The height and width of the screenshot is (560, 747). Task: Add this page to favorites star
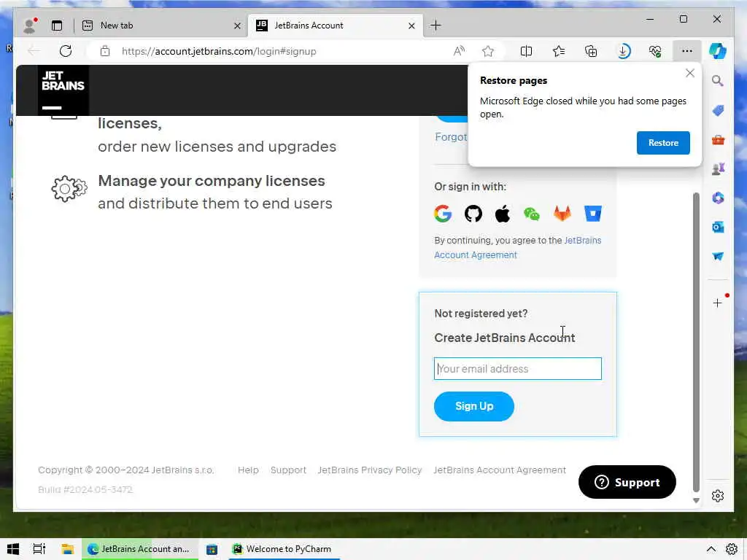(x=488, y=51)
